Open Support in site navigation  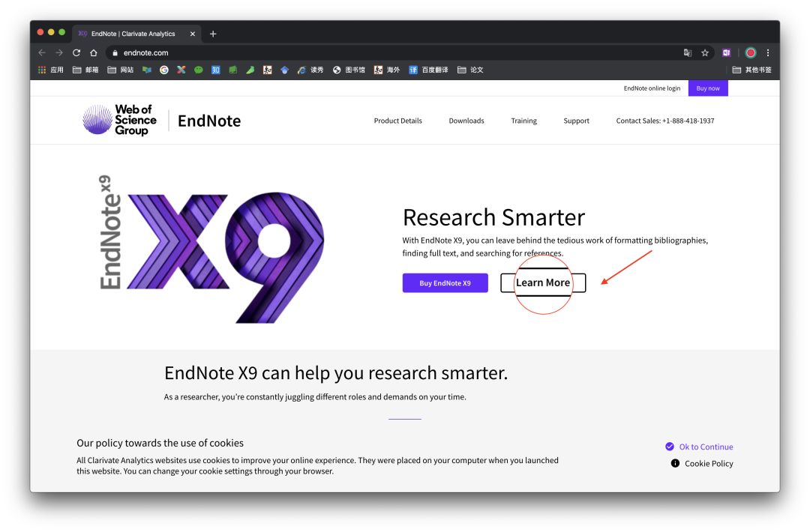576,121
